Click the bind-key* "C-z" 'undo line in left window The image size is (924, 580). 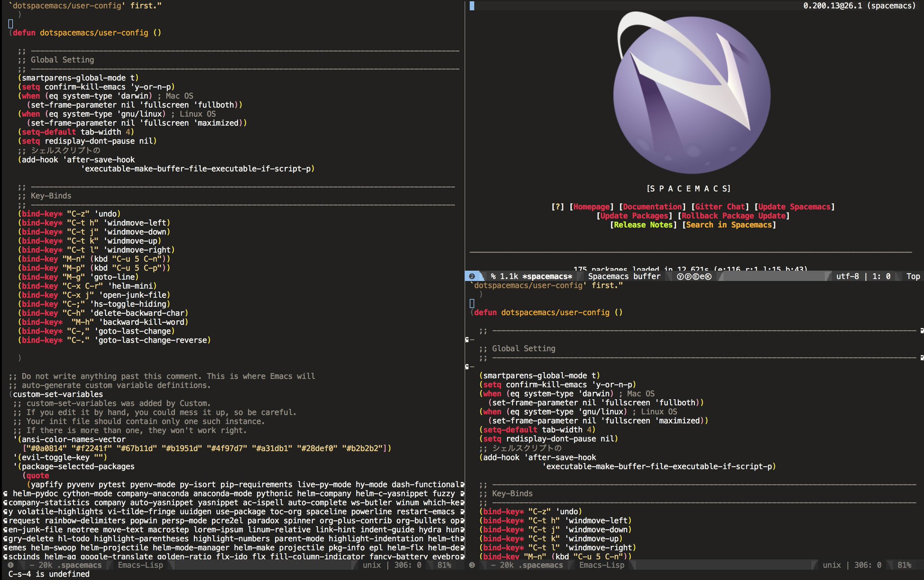point(69,213)
